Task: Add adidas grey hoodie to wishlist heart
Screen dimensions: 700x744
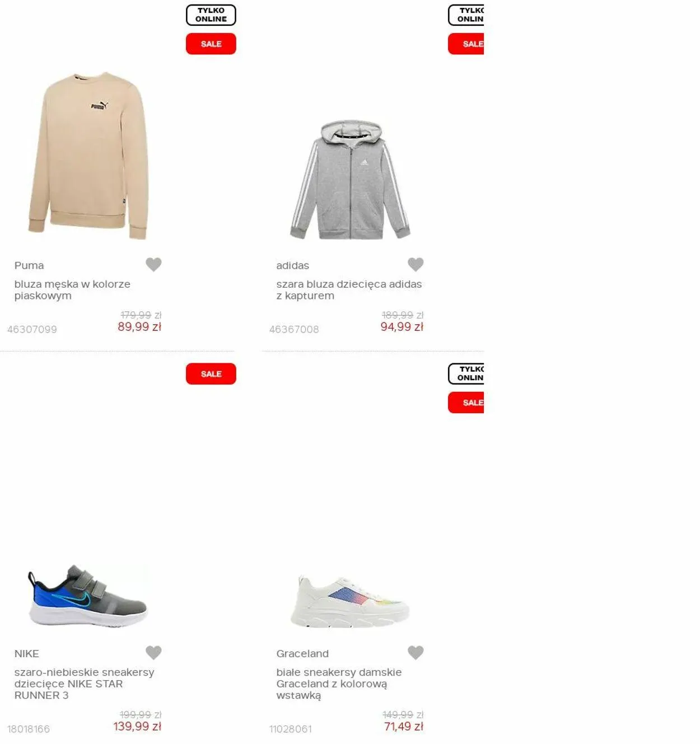Action: pyautogui.click(x=416, y=264)
